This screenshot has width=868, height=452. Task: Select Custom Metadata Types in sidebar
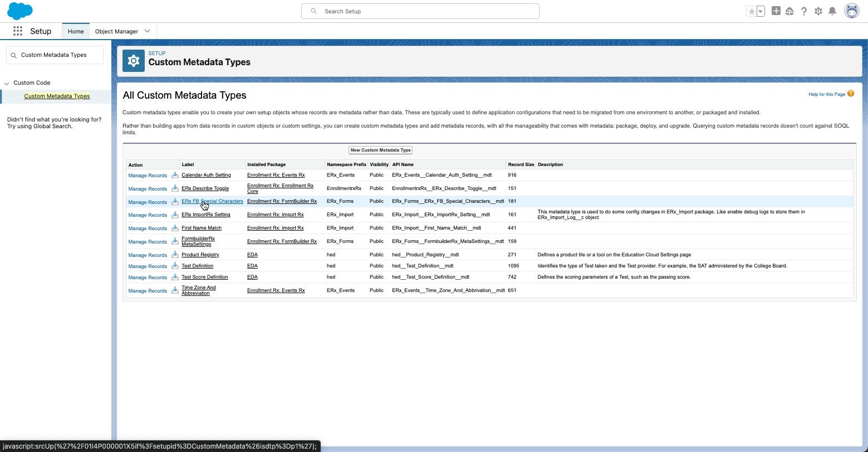pos(57,96)
